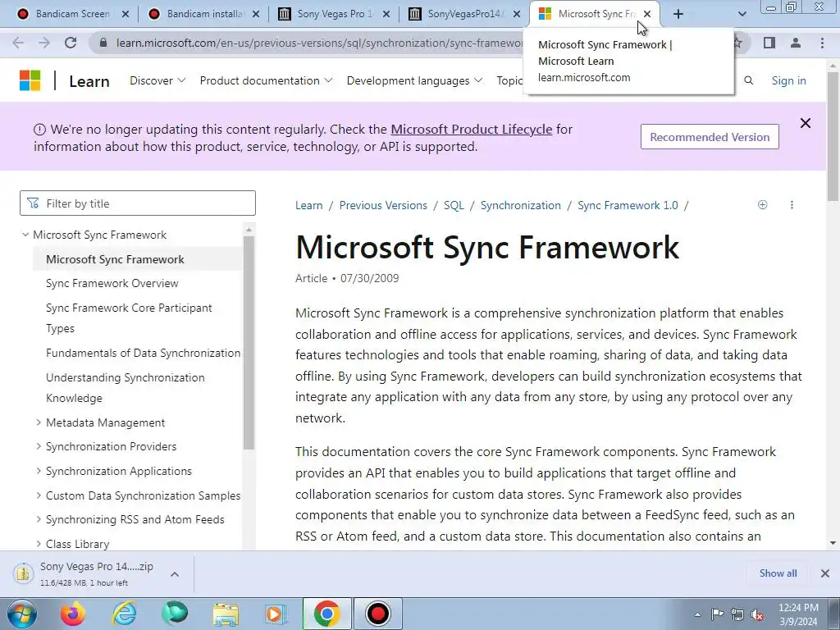Click the muted volume tray icon

point(757,614)
